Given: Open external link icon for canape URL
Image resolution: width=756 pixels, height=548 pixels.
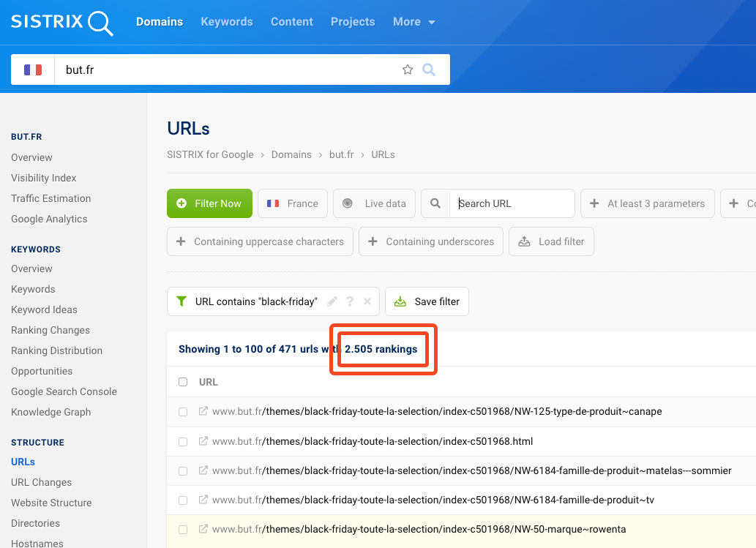Looking at the screenshot, I should [203, 411].
